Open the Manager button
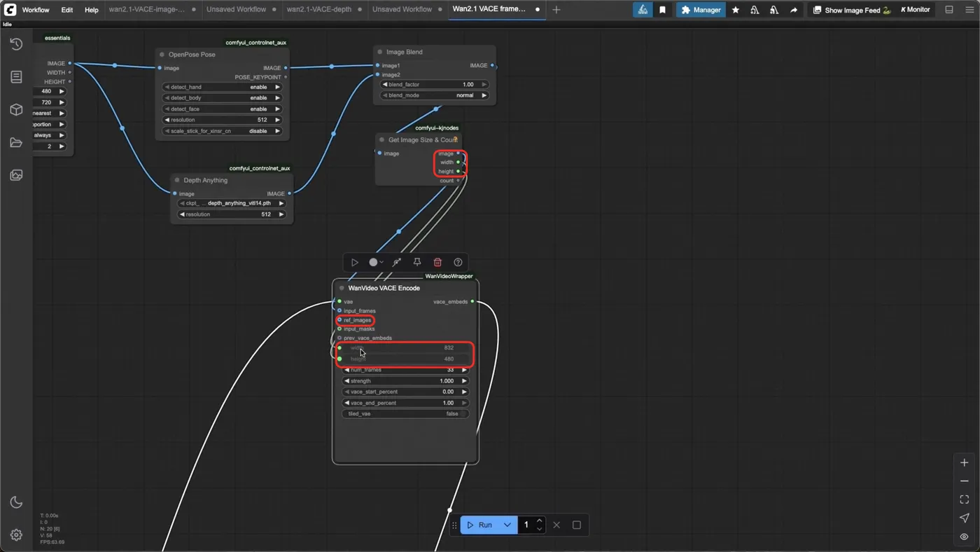This screenshot has width=980, height=552. click(701, 10)
